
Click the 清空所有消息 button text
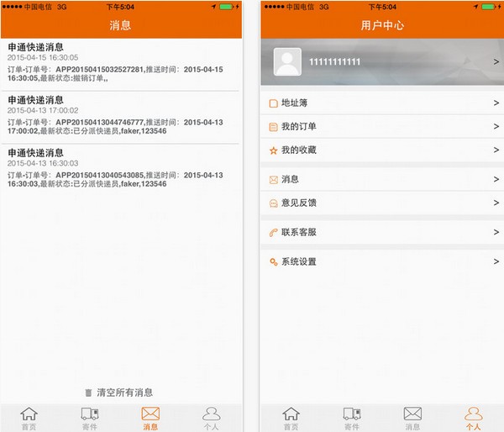coord(124,392)
